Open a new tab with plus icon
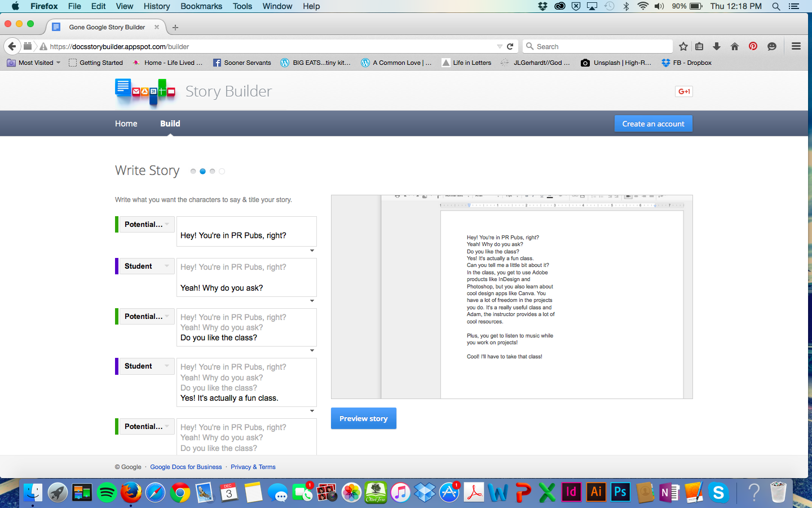812x508 pixels. (175, 27)
